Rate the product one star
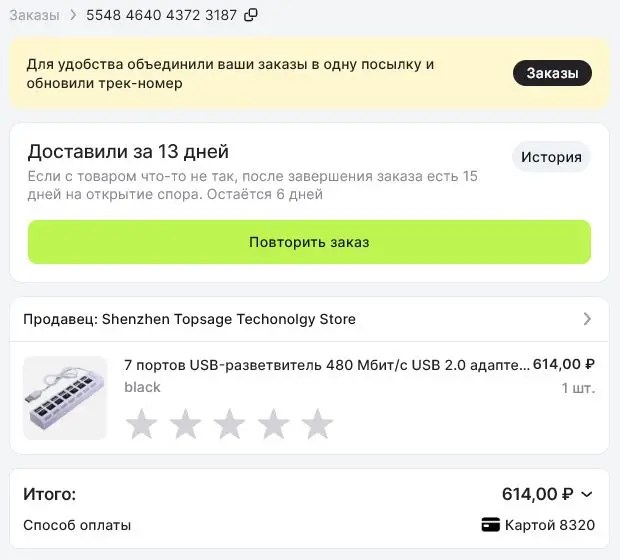The width and height of the screenshot is (620, 560). click(142, 424)
